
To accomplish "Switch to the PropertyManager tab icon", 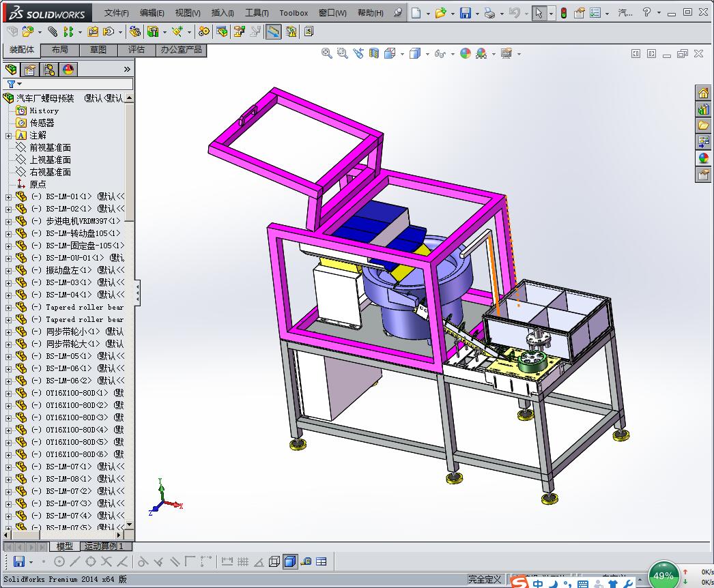I will click(x=30, y=69).
